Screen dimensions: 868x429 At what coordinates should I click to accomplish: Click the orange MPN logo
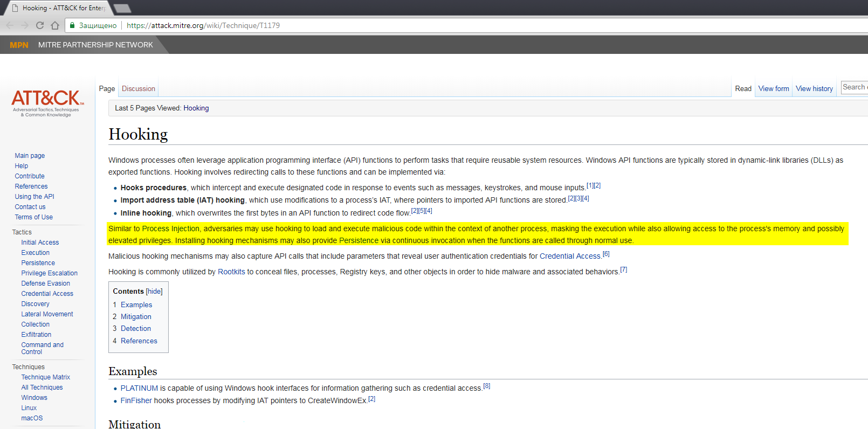click(x=19, y=45)
